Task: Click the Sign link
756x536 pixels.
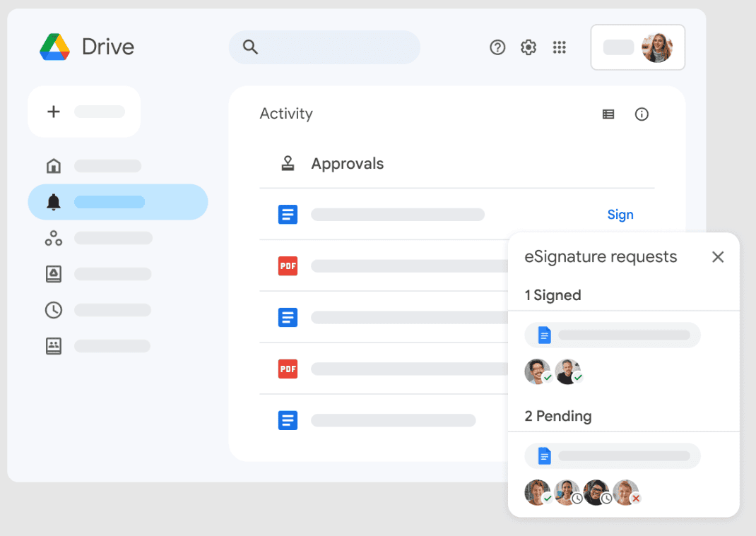Action: 620,215
